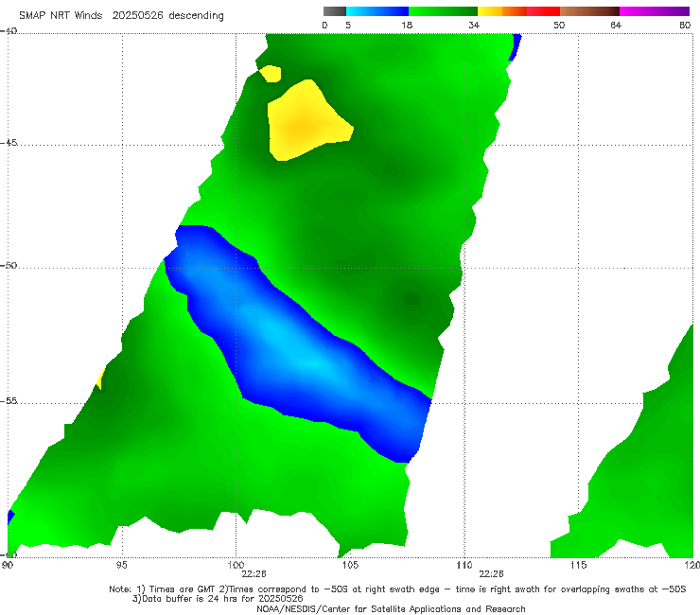Click the cyan-to-blue segment of the color bar
Image resolution: width=700 pixels, height=615 pixels.
coord(377,11)
